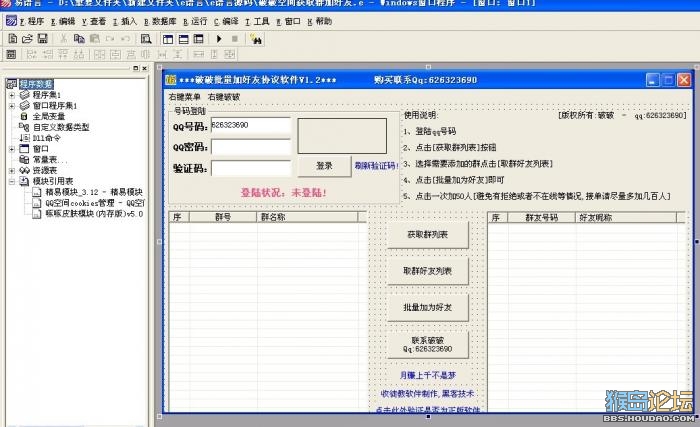
Task: Open the 查看 menu
Action: coord(94,21)
